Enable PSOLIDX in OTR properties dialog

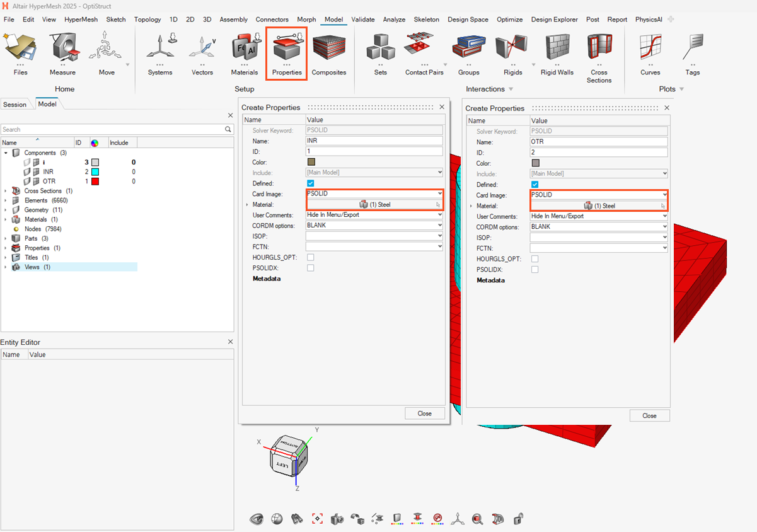535,269
